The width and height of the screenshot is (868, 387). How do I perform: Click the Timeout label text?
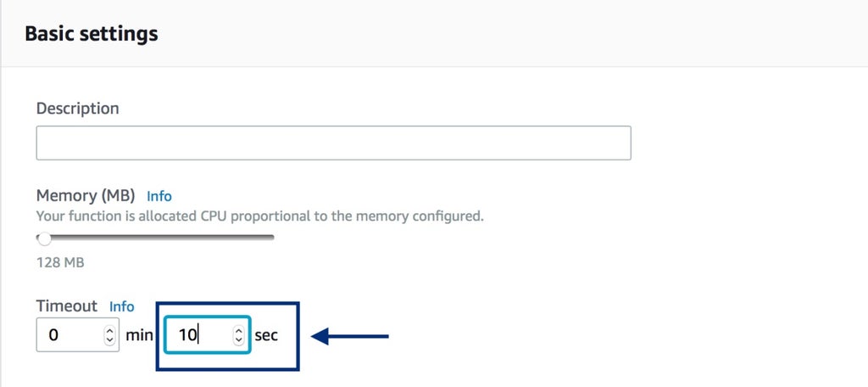click(x=67, y=306)
